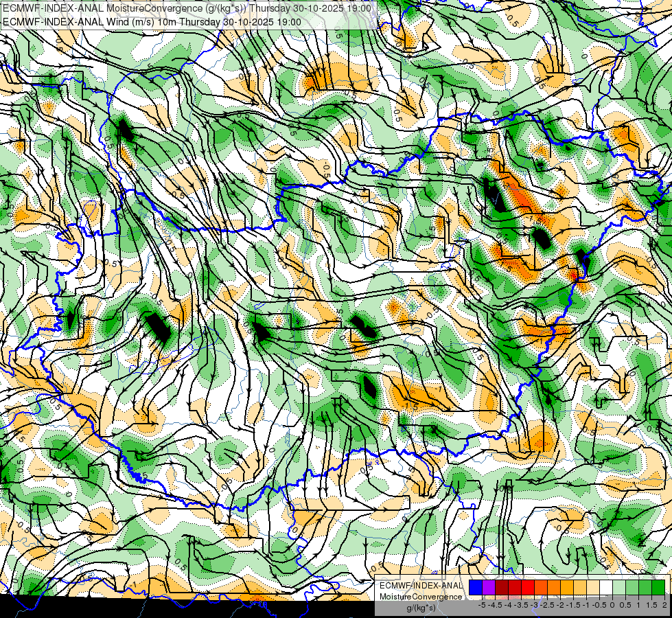Click the MoistureConvergence title line at top

tap(187, 8)
